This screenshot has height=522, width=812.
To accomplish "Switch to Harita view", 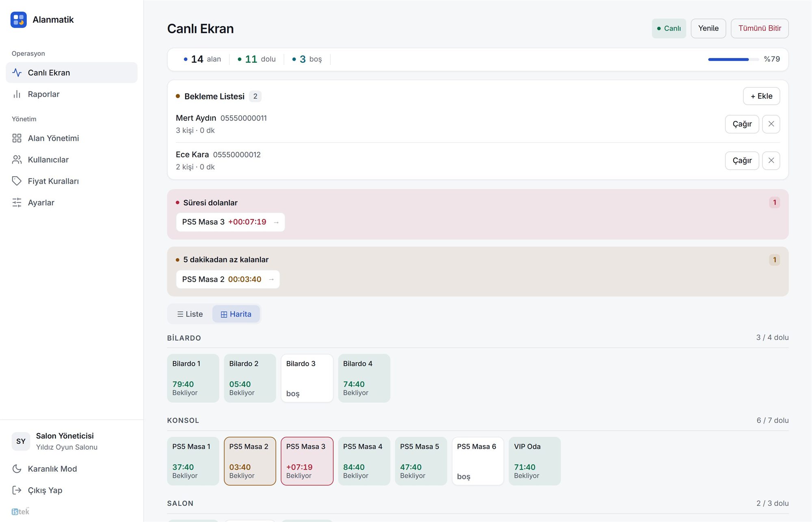I will pos(236,314).
